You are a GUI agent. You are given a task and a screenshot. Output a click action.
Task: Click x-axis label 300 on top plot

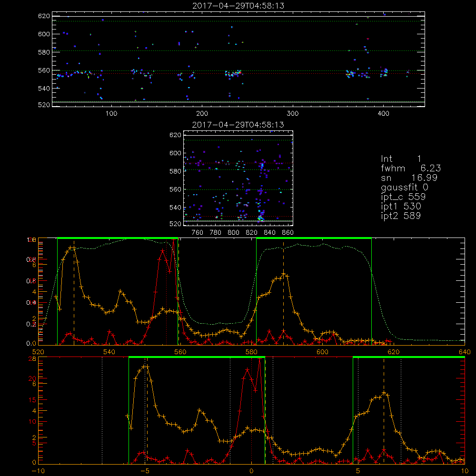293,113
